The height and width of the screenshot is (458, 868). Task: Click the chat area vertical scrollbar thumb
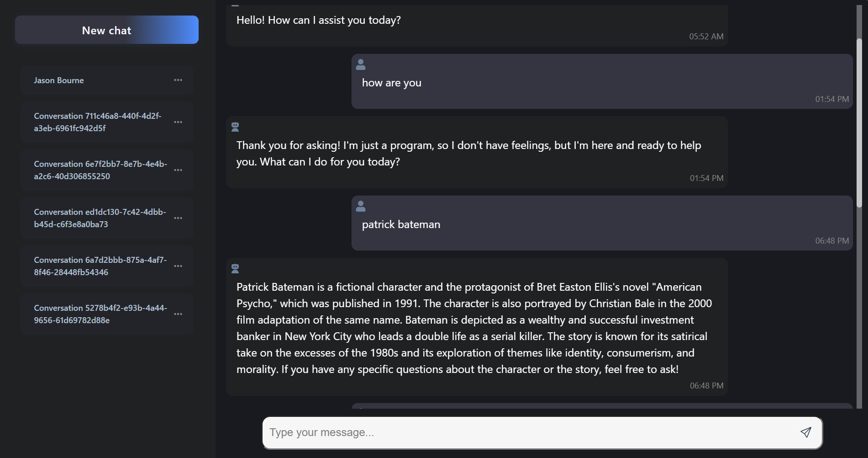coord(859,123)
